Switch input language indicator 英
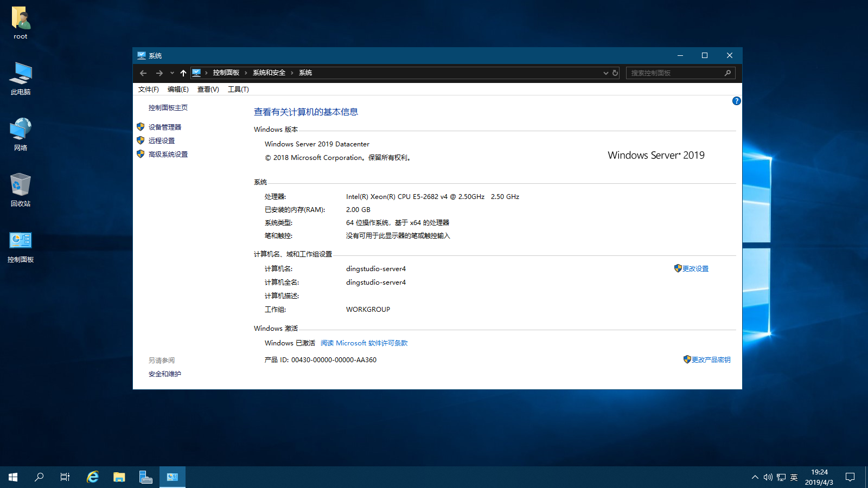This screenshot has height=488, width=868. point(794,477)
